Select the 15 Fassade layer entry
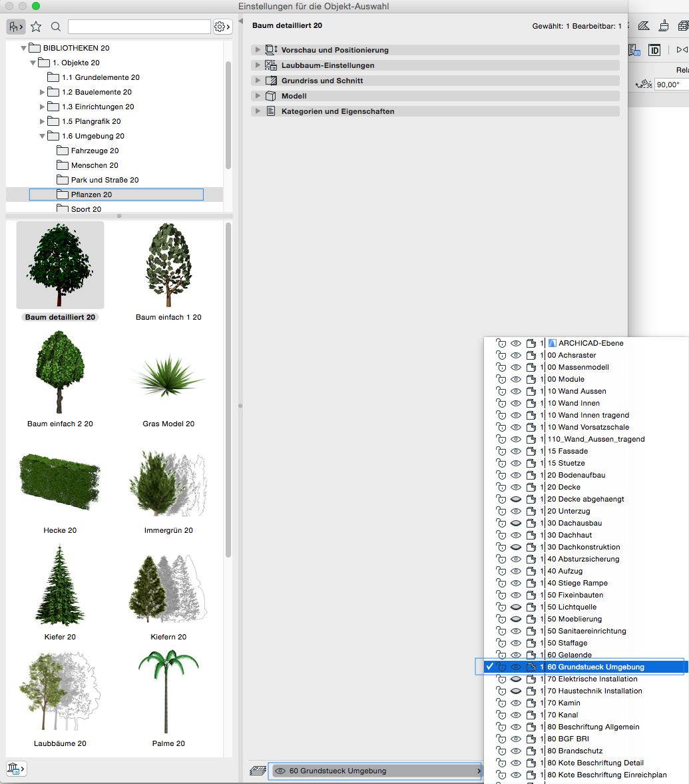This screenshot has height=784, width=689. click(567, 451)
